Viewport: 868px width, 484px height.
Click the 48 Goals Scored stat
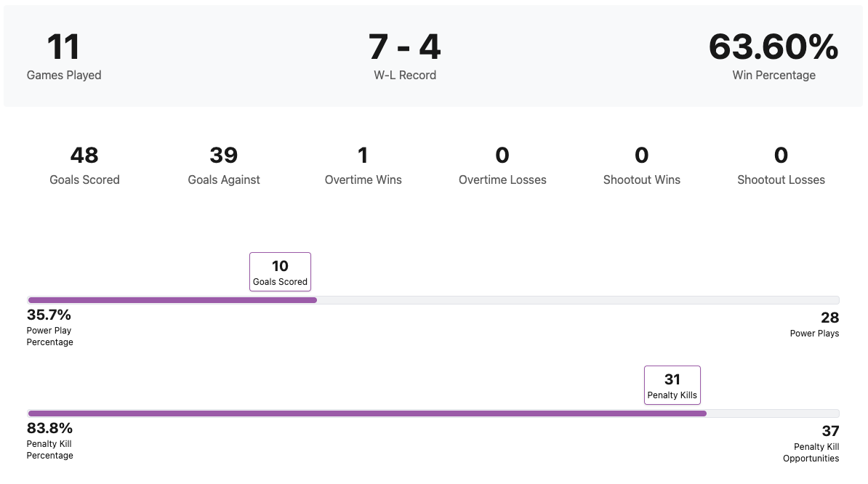tap(84, 156)
